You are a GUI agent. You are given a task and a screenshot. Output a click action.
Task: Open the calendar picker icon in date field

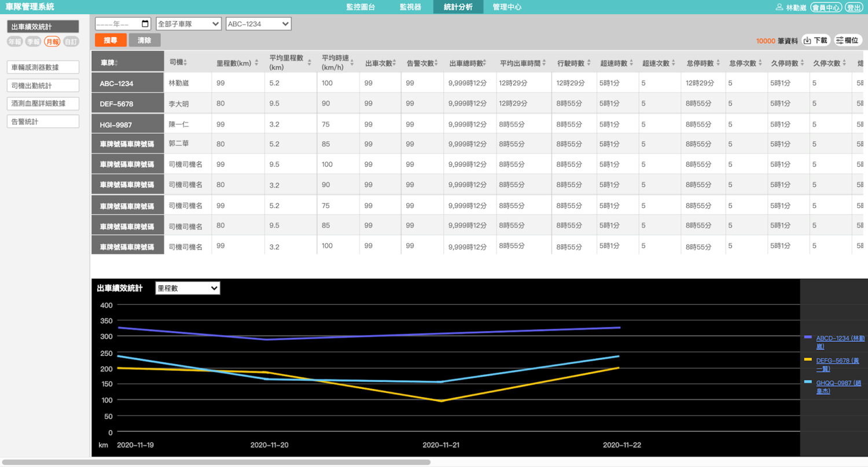145,24
